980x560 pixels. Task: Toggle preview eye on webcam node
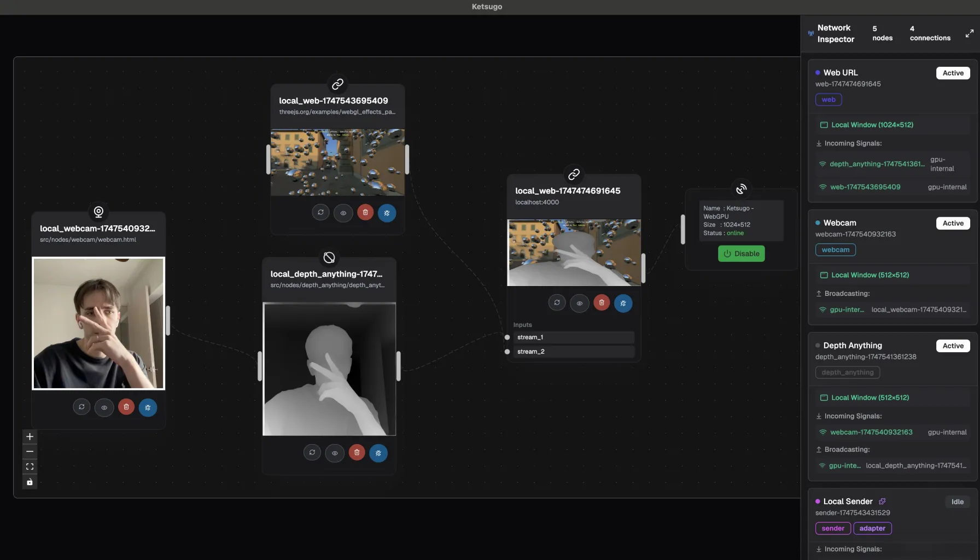click(104, 407)
